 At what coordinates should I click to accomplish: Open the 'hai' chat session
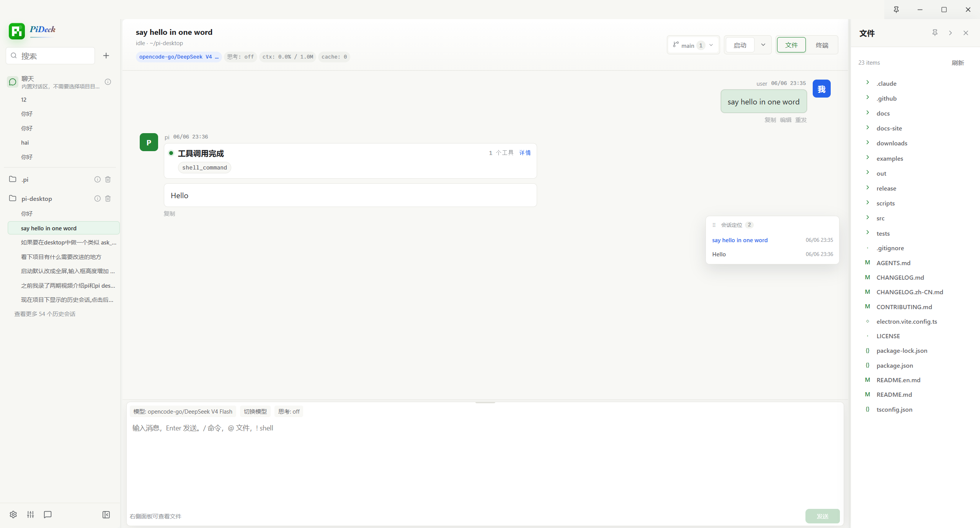tap(64, 142)
